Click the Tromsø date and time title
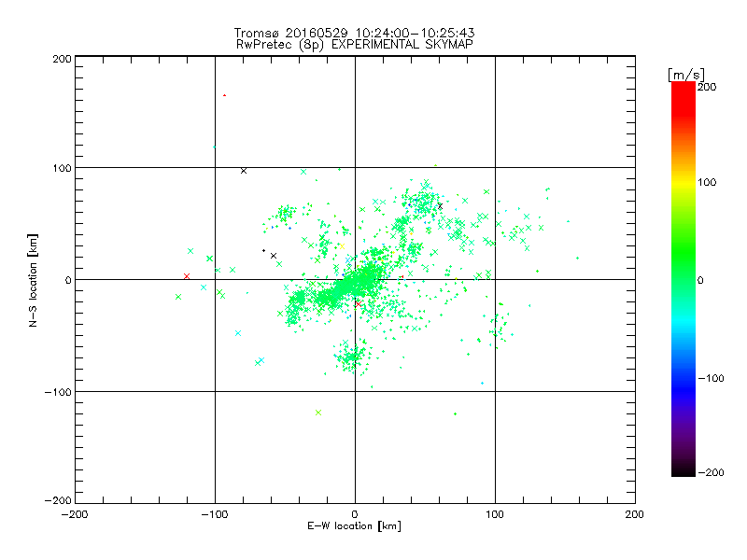This screenshot has height=560, width=747. (x=354, y=33)
